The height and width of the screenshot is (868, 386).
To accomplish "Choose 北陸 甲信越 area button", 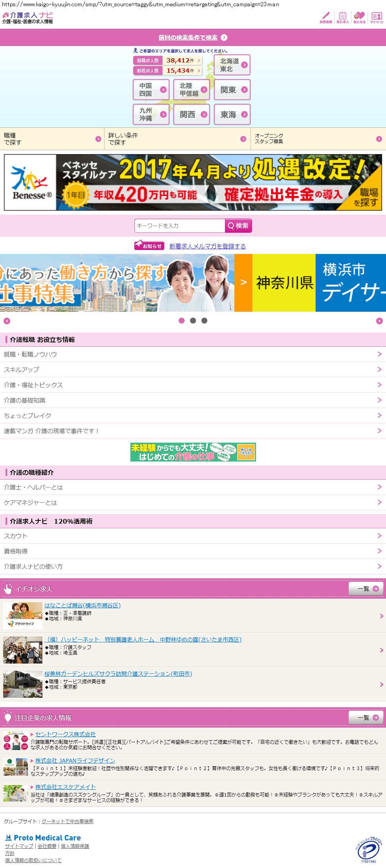I will tap(192, 90).
